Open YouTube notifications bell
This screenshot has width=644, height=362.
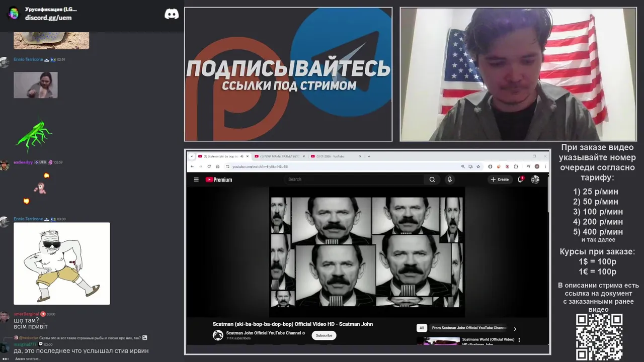coord(520,179)
